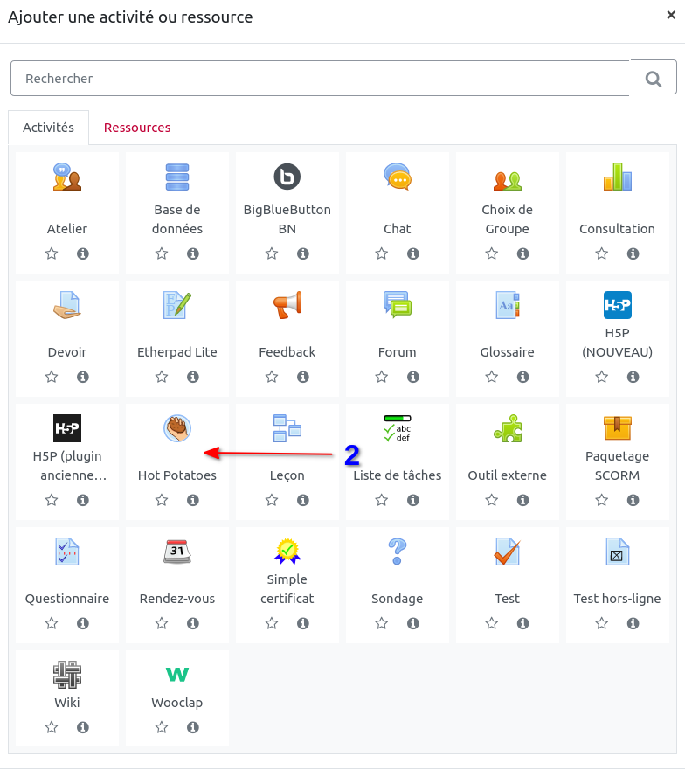Click the search magnifier button
Screen dimensions: 685x784
[x=654, y=79]
